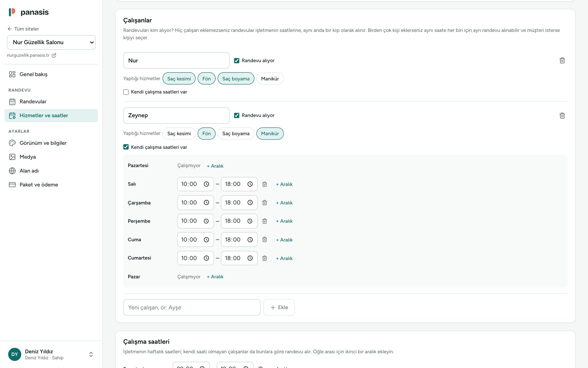Focus Yeni çalışan name input
Screen dimensions: 588x368
192,307
